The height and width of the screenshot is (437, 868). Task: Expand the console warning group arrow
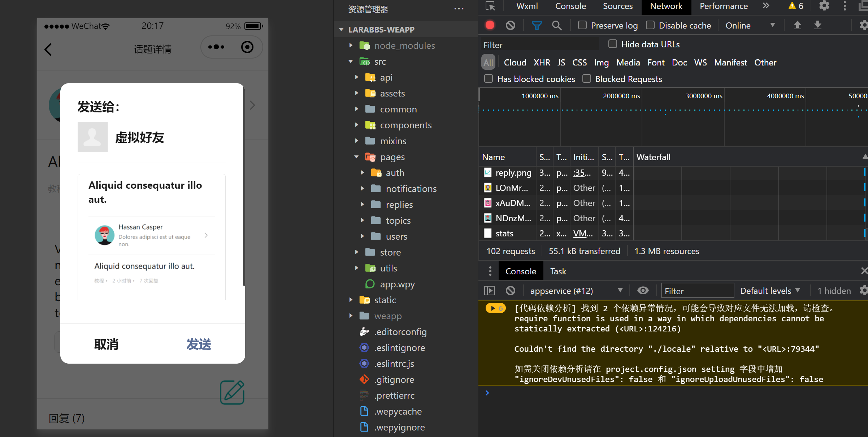point(492,308)
